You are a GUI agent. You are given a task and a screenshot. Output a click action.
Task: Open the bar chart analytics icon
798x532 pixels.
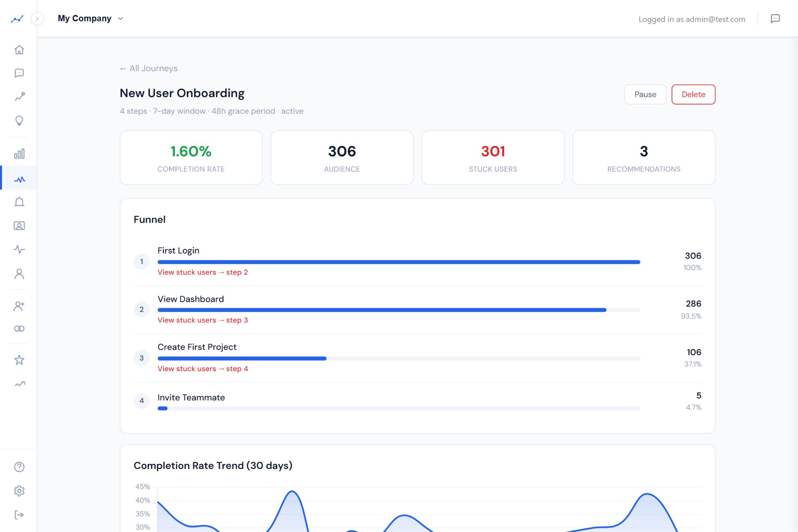19,154
